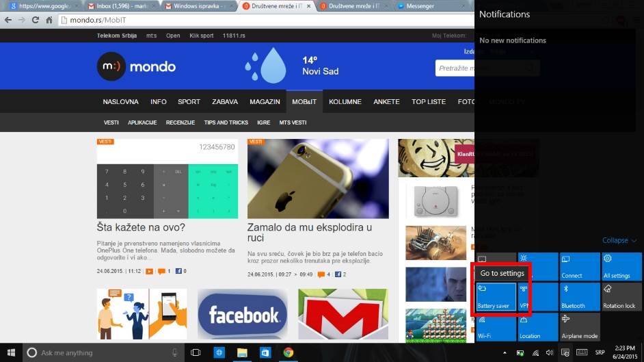Enable Airplane mode tile

pos(579,326)
